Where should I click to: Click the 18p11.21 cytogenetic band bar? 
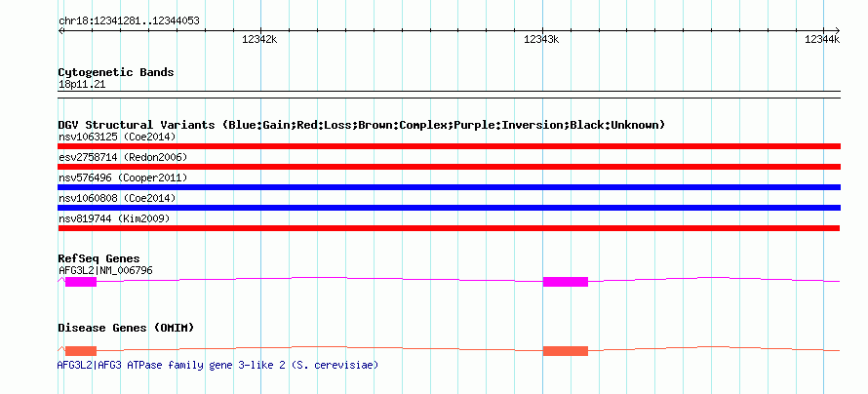pos(449,95)
